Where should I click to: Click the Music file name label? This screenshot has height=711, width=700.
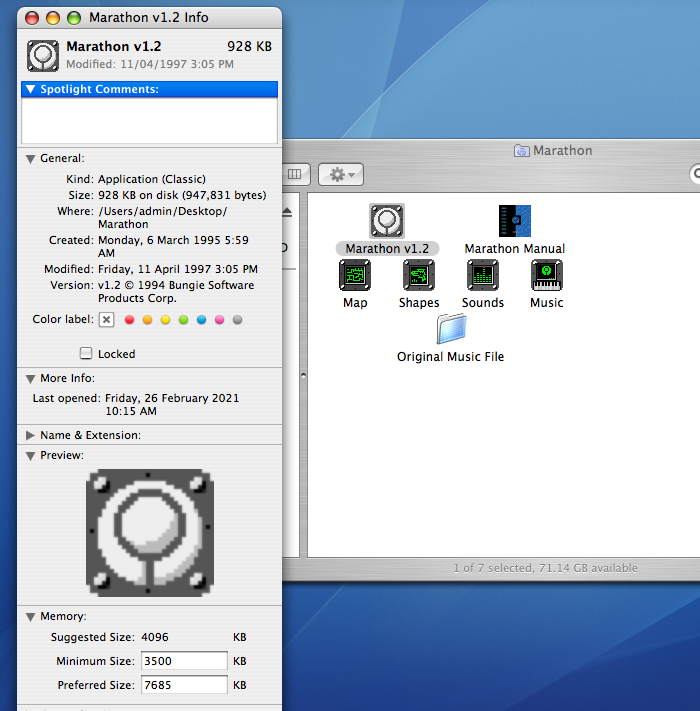547,302
